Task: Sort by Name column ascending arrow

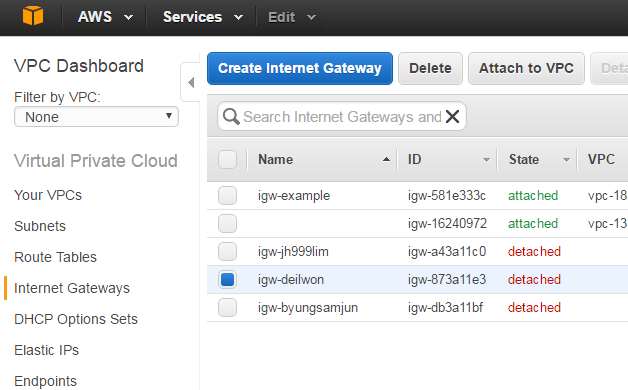Action: pos(386,159)
